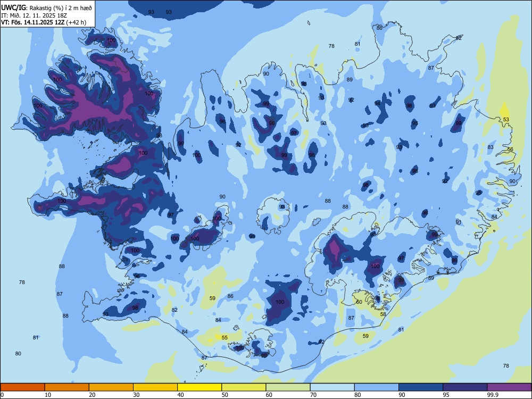The height and width of the screenshot is (399, 532).
Task: Select the humidity value 83 in the east
Action: (x=491, y=147)
